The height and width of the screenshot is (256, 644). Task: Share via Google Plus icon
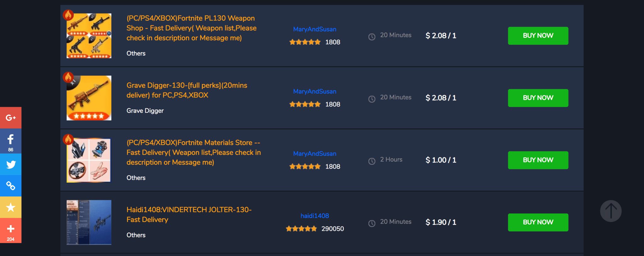11,118
